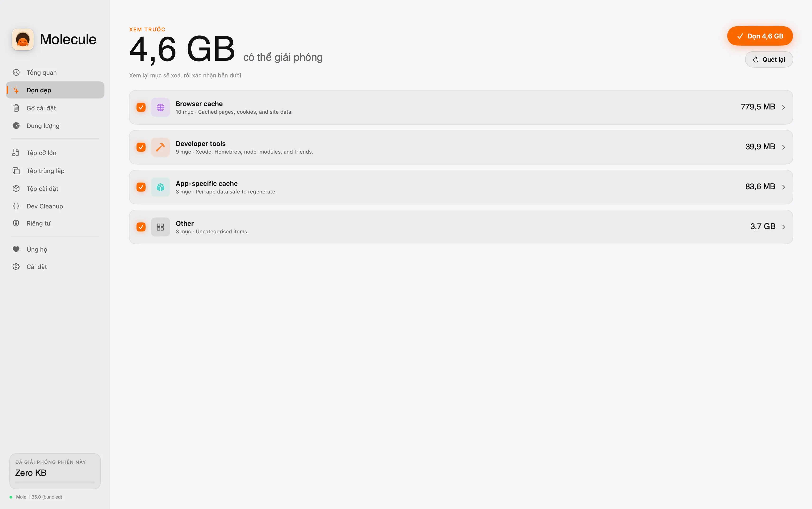Click the Molecule app logo icon

pyautogui.click(x=23, y=39)
